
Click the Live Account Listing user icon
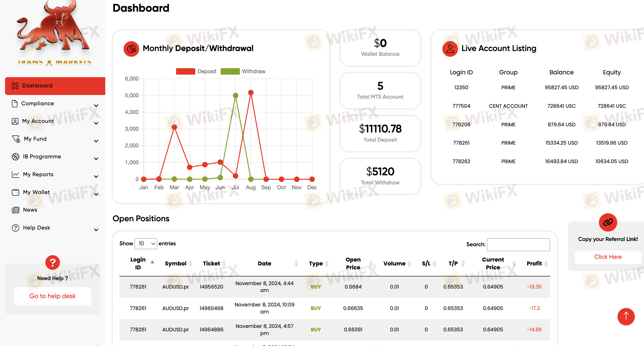click(450, 49)
